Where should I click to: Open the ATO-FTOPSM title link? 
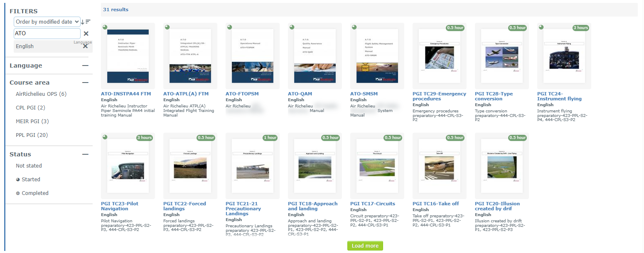[242, 94]
